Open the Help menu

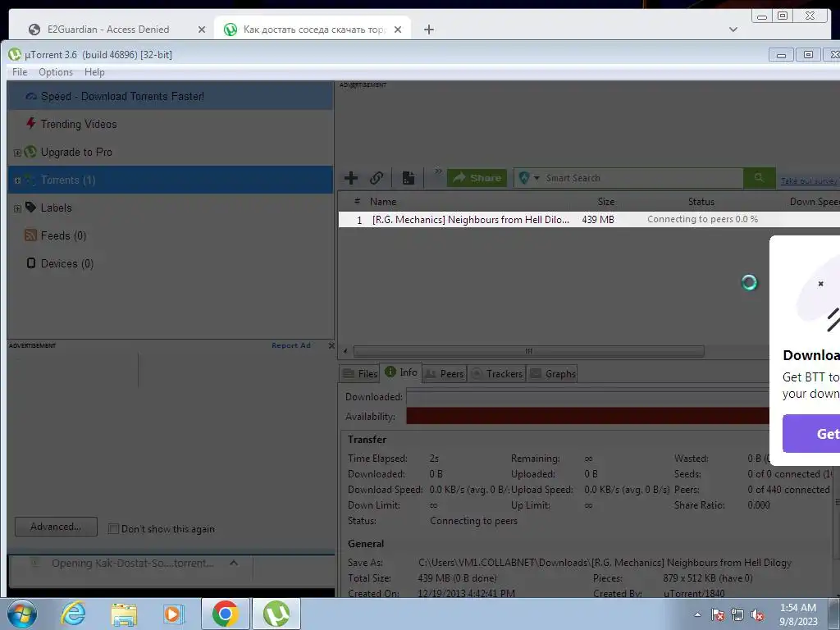pyautogui.click(x=94, y=72)
